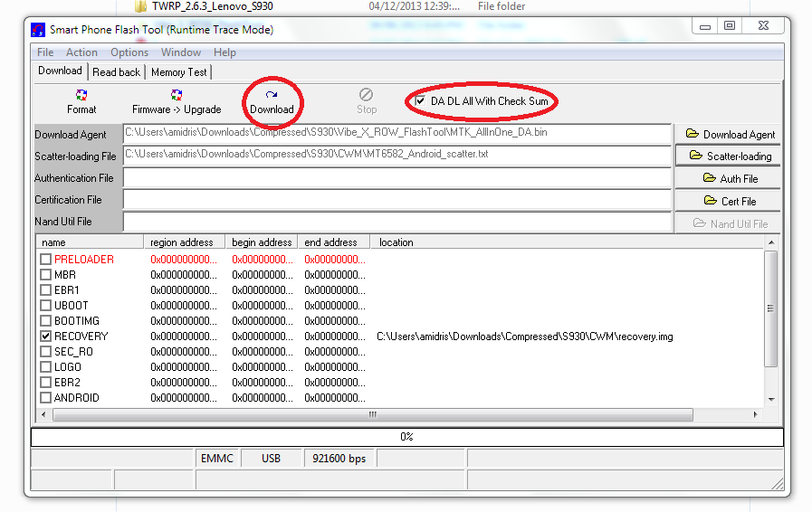Click the Scatter-loading File path field
The width and height of the screenshot is (812, 512).
(x=397, y=155)
